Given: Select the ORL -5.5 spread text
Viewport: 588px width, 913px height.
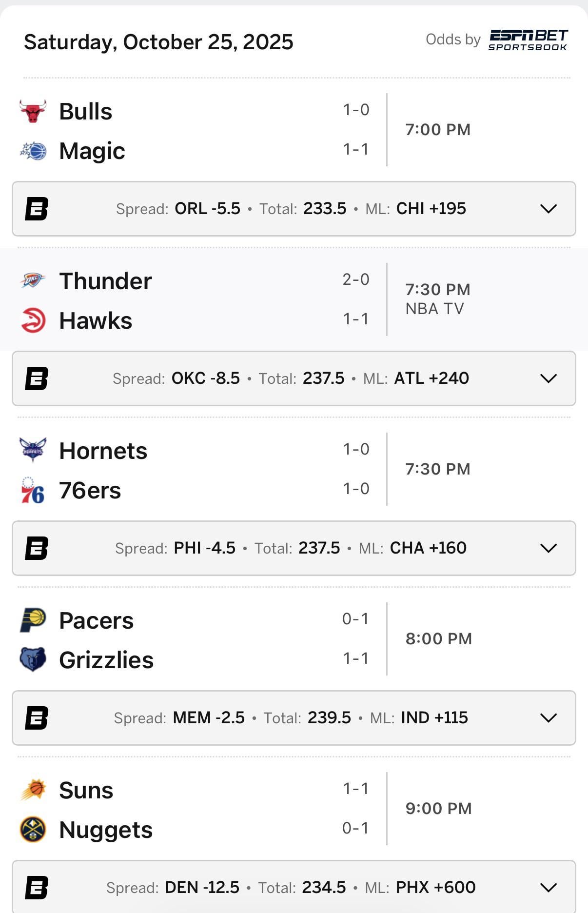Looking at the screenshot, I should point(207,209).
